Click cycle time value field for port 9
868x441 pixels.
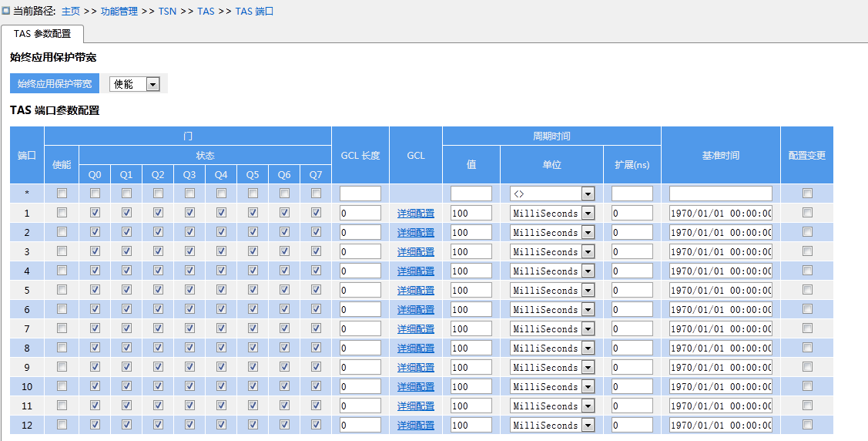click(x=471, y=367)
